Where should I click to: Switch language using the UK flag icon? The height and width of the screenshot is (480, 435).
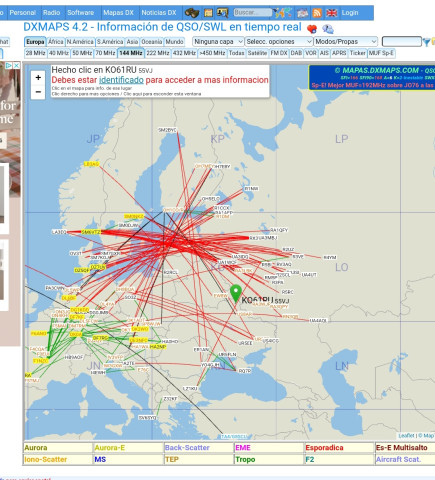(331, 13)
